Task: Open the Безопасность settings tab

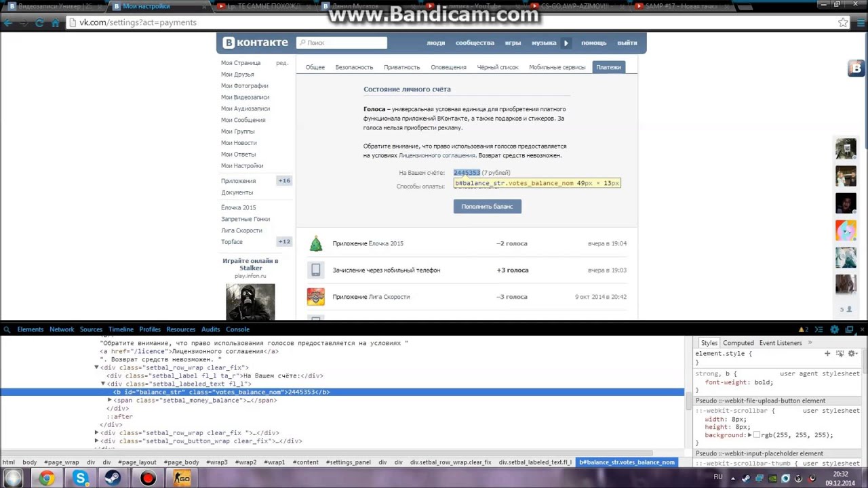Action: click(x=354, y=67)
